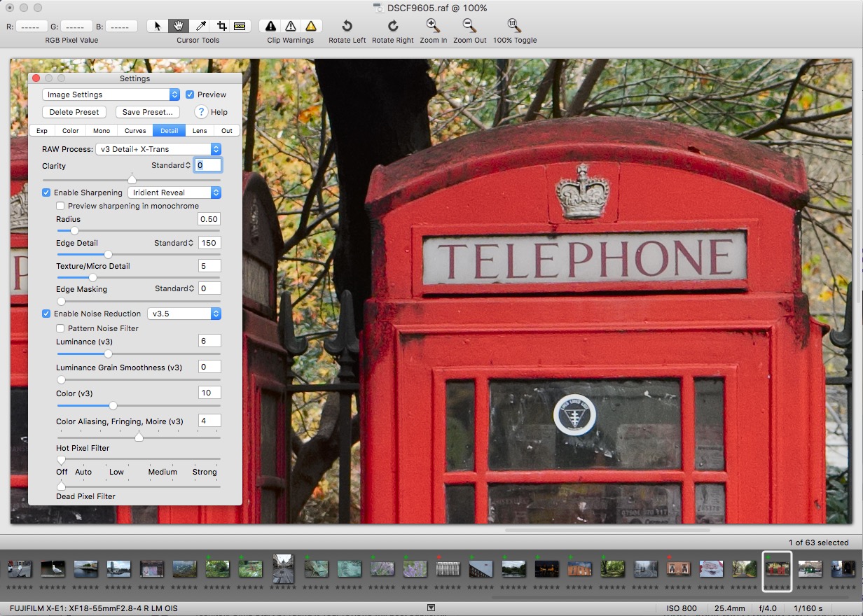This screenshot has width=863, height=616.
Task: Choose the eyedropper cursor tool
Action: (200, 26)
